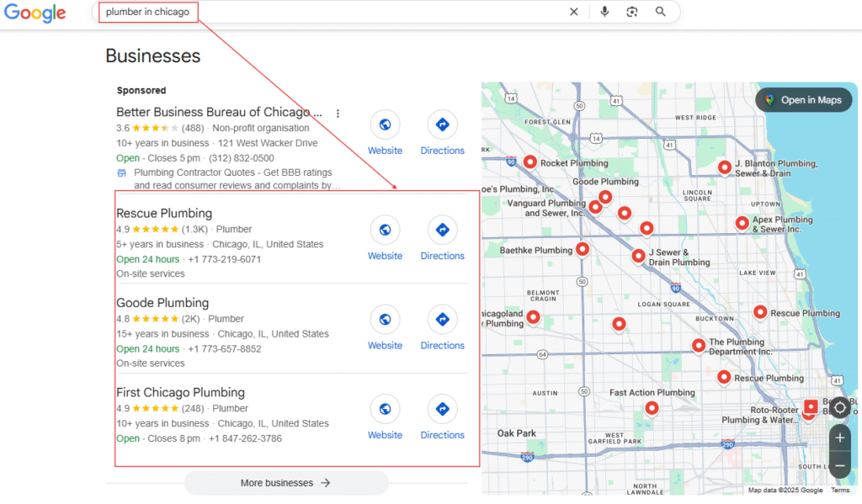862x504 pixels.
Task: Open Goode Plumbing website icon
Action: 385,320
